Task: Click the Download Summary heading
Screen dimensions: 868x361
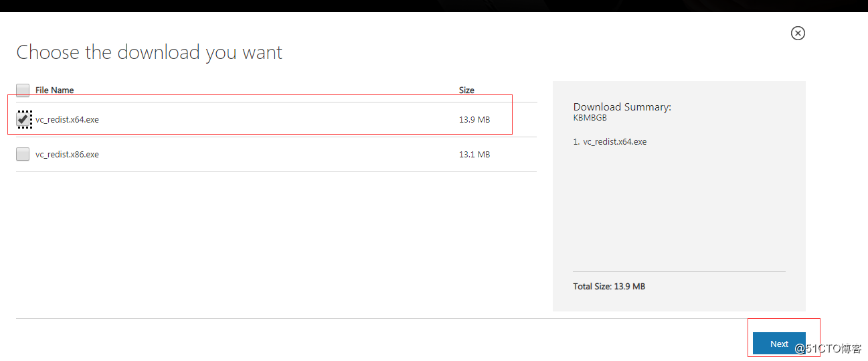Action: pyautogui.click(x=622, y=107)
